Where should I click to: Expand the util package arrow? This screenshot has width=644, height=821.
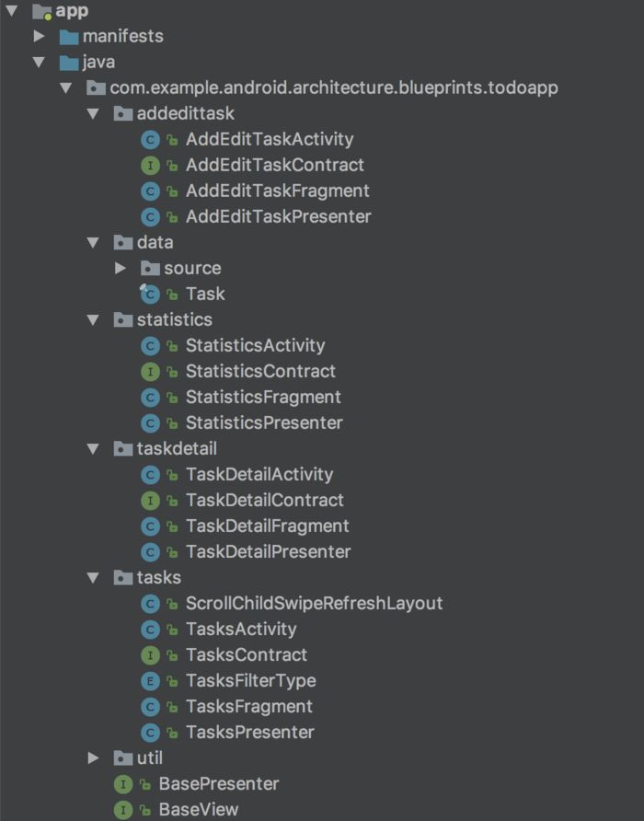[92, 758]
